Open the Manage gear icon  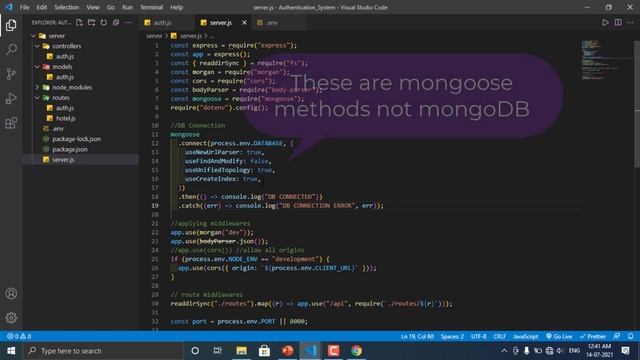coord(11,318)
